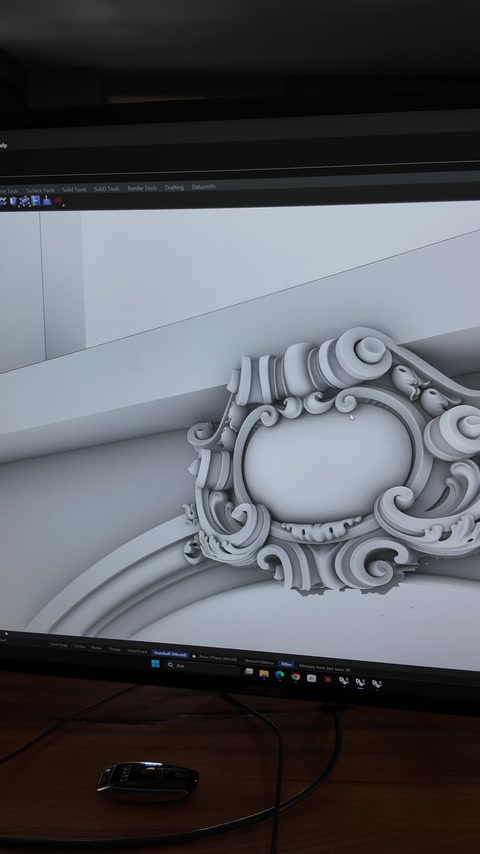
Task: Click the dotted bounding box toolbar icon
Action: (x=25, y=202)
